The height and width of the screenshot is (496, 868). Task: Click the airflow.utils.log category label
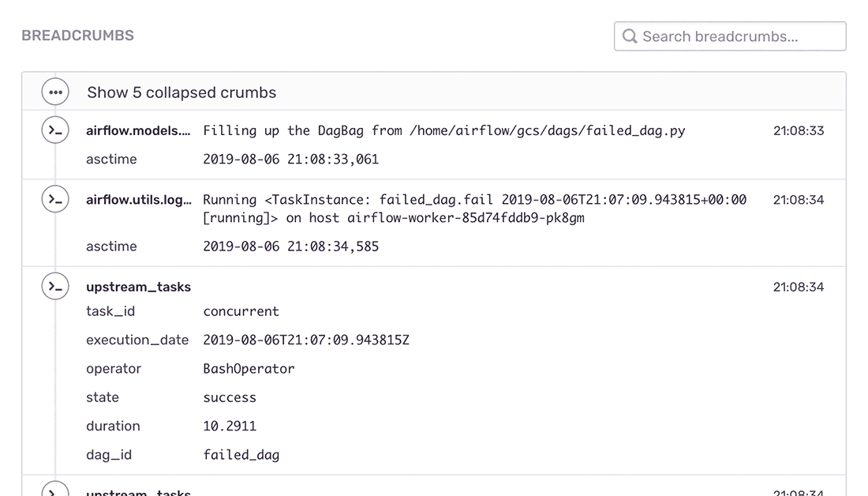pyautogui.click(x=137, y=199)
